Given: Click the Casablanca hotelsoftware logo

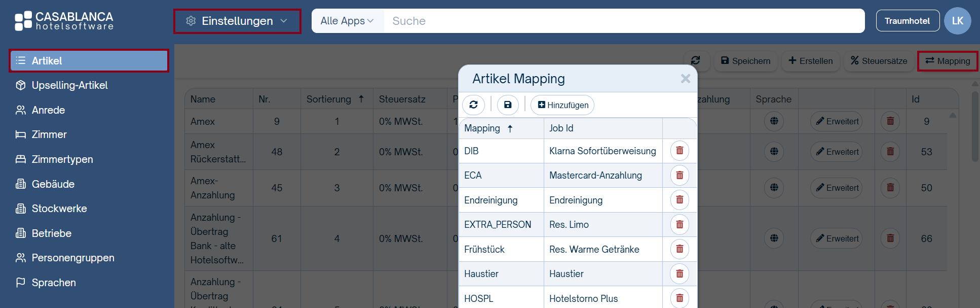Looking at the screenshot, I should [64, 21].
